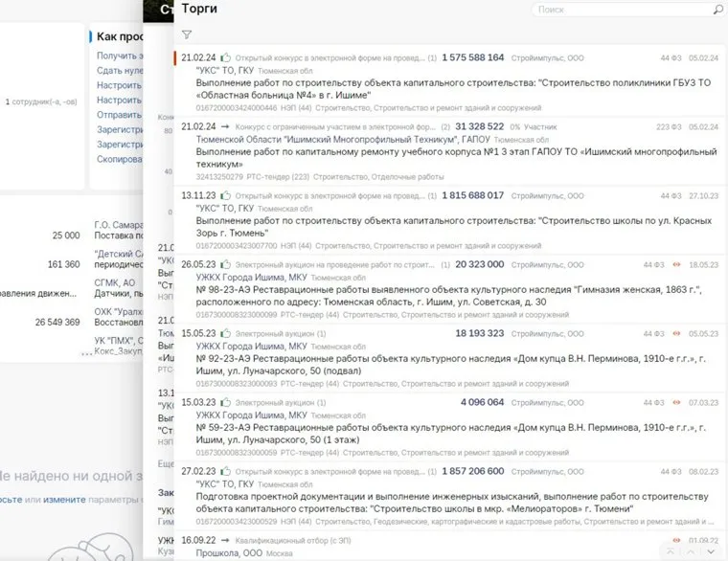Click thumbs-up icon on 21.02.24 open tender
Viewport: 728px width, 561px height.
(x=226, y=57)
